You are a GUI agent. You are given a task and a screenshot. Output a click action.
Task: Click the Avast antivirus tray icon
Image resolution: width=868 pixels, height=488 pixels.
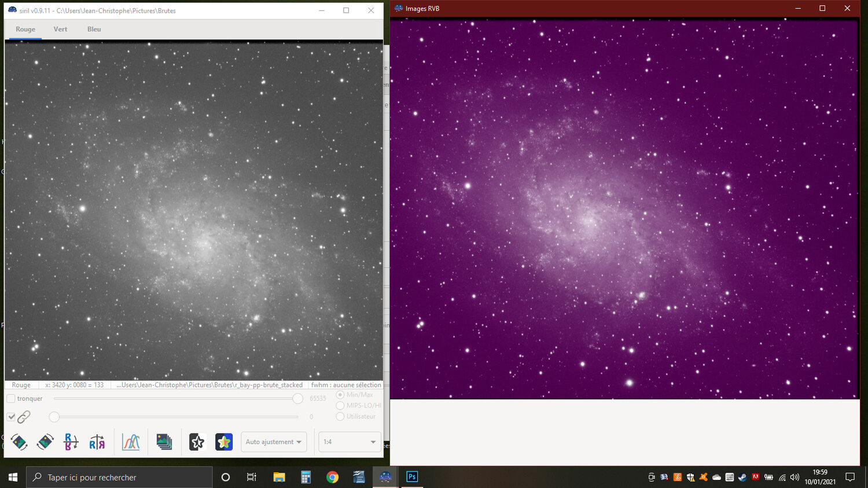704,478
